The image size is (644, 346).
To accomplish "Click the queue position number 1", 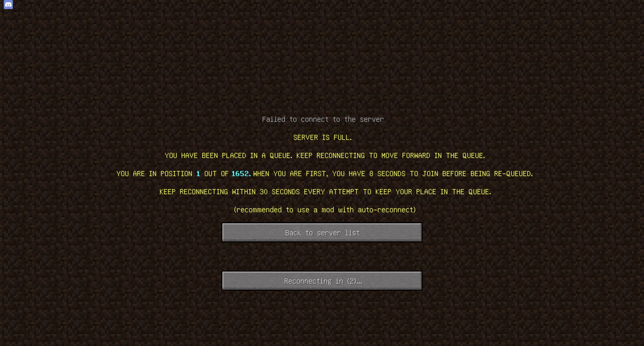I will click(197, 174).
